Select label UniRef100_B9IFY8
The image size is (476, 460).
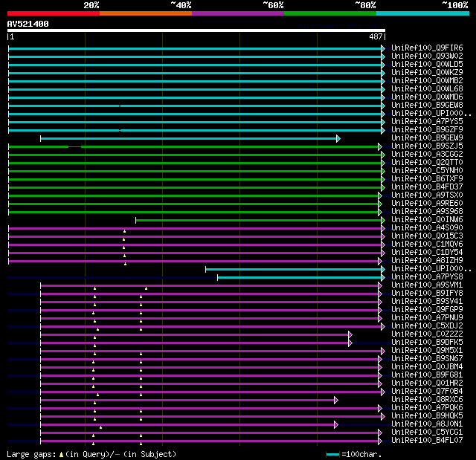427,294
